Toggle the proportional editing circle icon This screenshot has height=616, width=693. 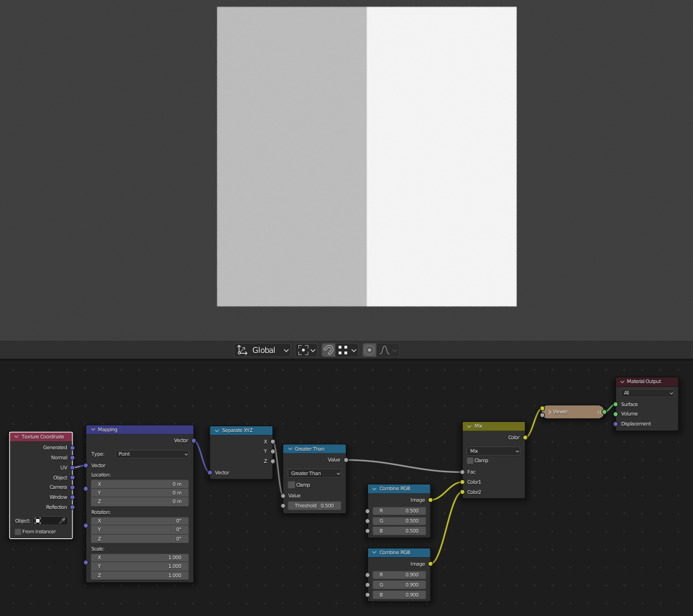370,350
